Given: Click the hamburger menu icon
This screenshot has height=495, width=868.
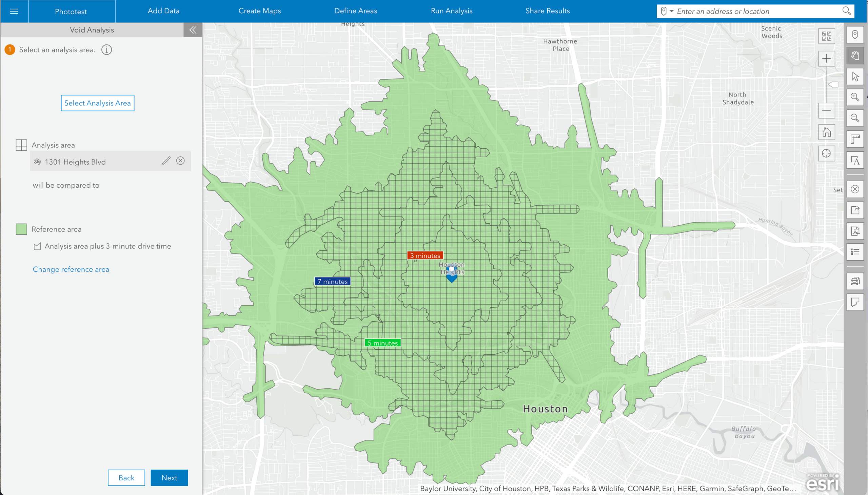Looking at the screenshot, I should (x=14, y=11).
